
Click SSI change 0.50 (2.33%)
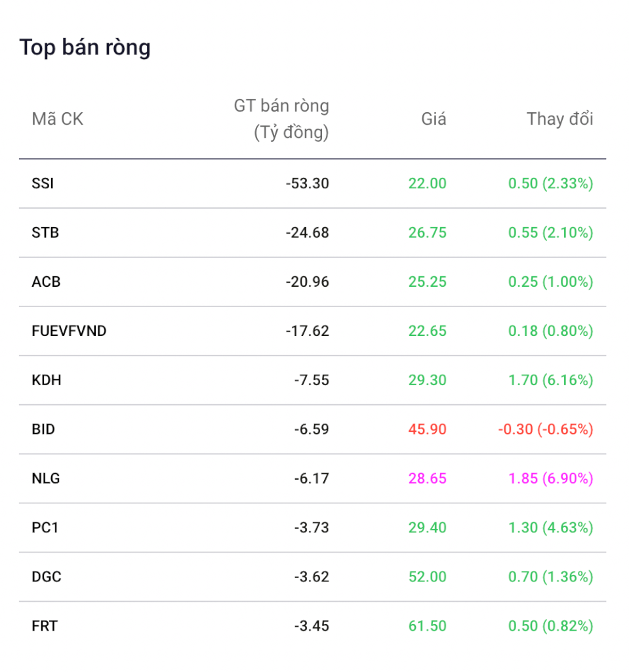click(x=550, y=184)
